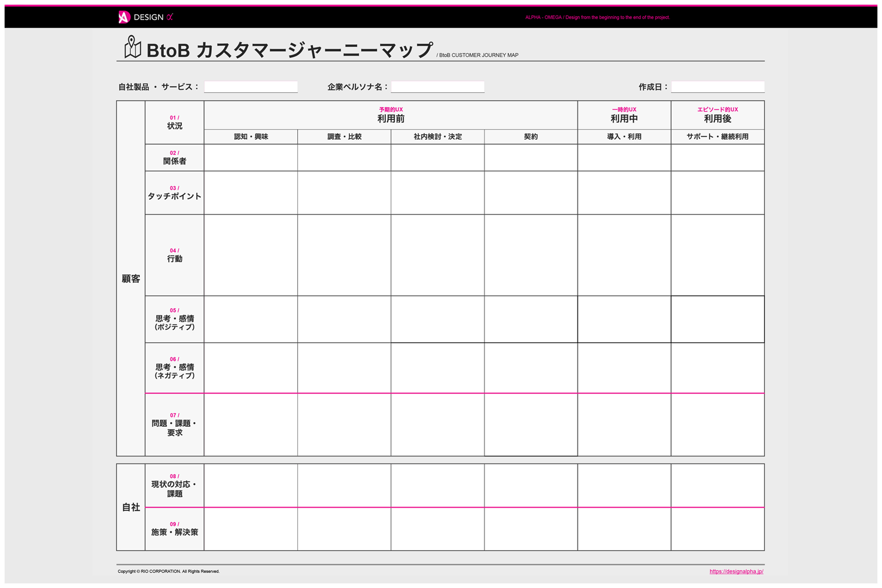Click the BtoB CUSTOMER JOURNEY MAP subtitle
This screenshot has height=588, width=882.
point(478,55)
